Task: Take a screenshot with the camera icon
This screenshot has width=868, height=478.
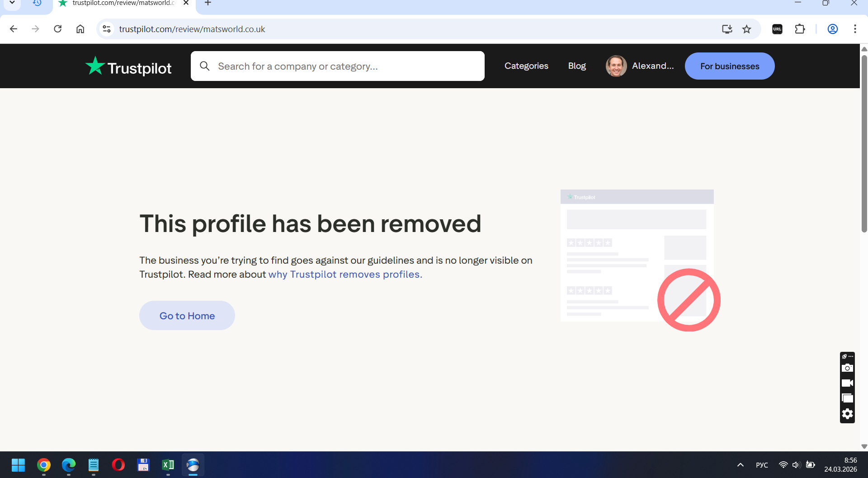Action: click(x=847, y=368)
